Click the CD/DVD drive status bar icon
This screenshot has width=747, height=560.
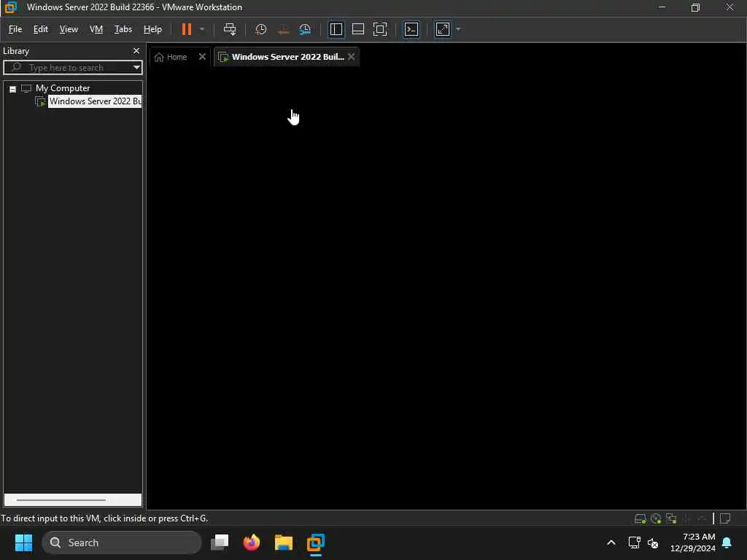(x=656, y=518)
